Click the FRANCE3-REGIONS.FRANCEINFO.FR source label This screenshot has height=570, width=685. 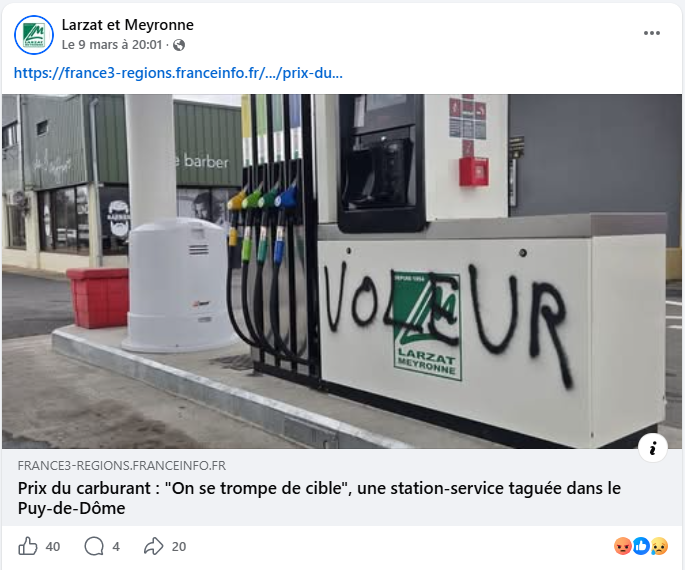point(122,466)
